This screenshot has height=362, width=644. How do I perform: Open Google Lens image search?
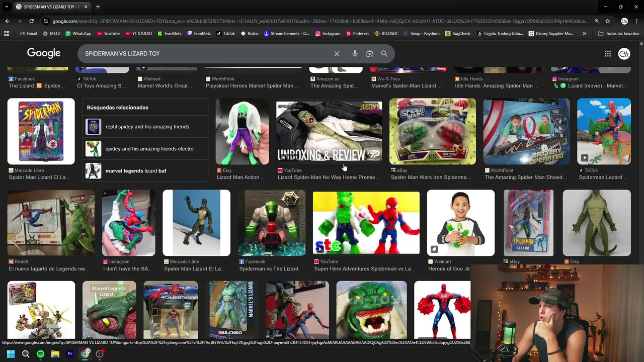pyautogui.click(x=369, y=54)
